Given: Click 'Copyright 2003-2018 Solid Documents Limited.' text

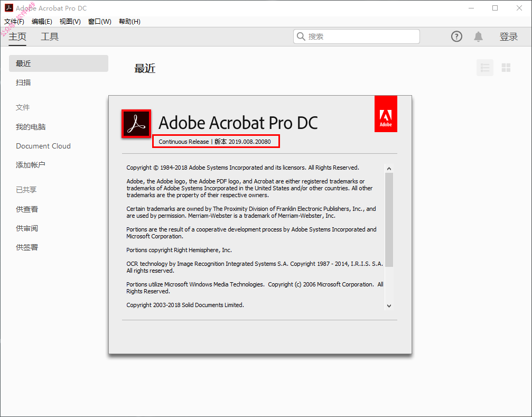Looking at the screenshot, I should tap(185, 305).
